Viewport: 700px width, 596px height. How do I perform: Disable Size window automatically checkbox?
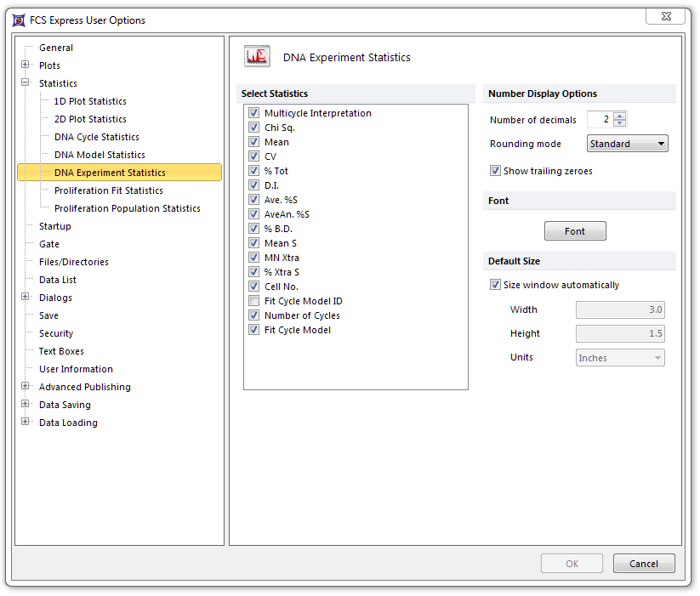(x=495, y=285)
